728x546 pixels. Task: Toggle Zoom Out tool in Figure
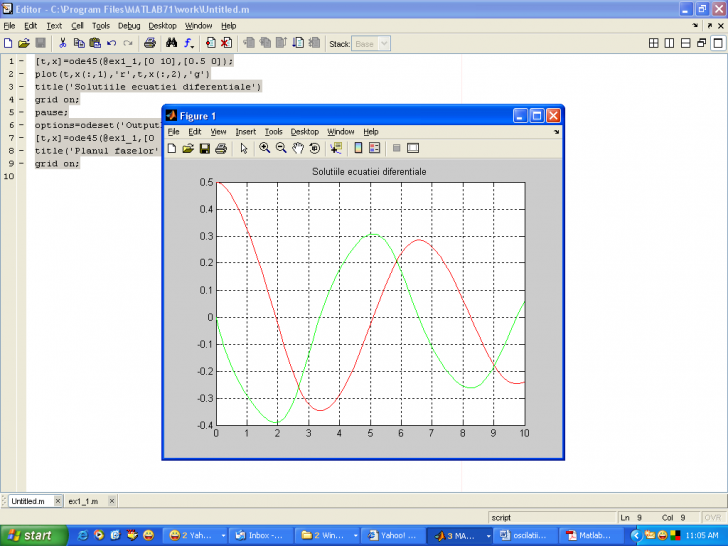pos(281,149)
